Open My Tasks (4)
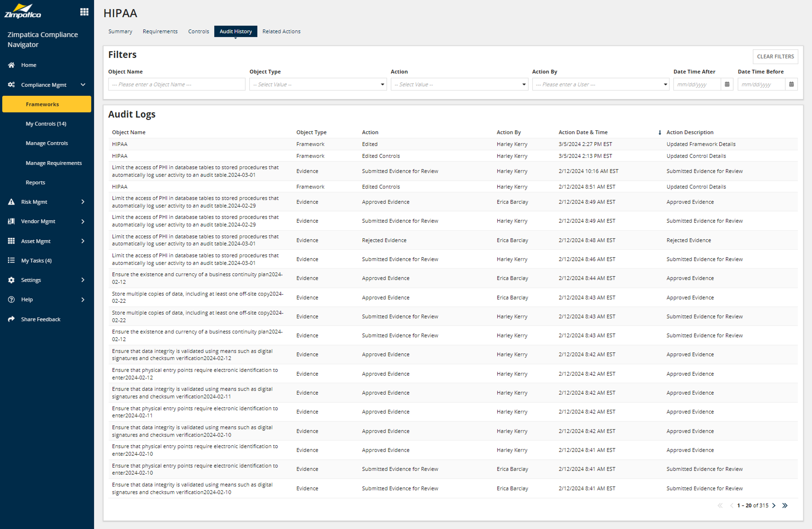The width and height of the screenshot is (812, 529). [36, 260]
